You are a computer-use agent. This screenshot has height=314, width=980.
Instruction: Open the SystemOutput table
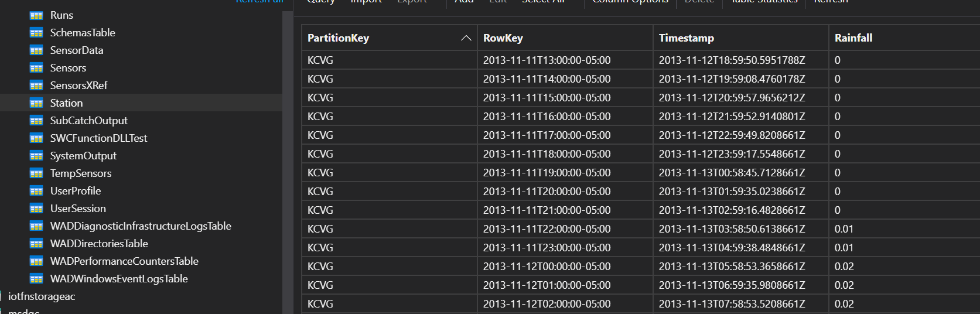click(x=83, y=156)
